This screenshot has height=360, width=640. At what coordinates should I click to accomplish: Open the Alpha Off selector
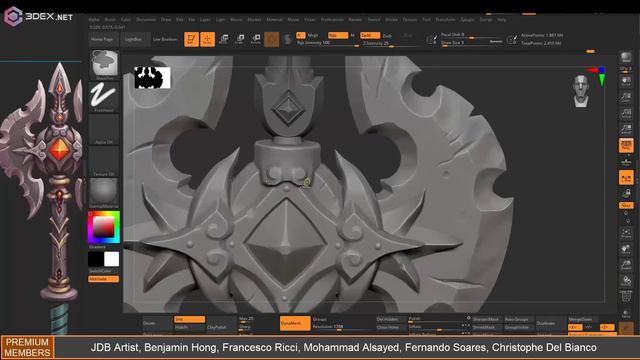coord(104,129)
